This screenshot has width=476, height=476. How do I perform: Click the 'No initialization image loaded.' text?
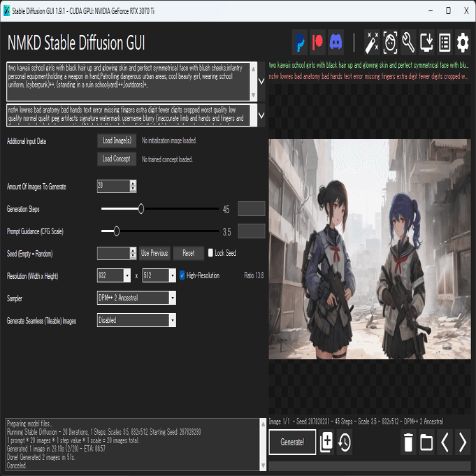coord(169,140)
